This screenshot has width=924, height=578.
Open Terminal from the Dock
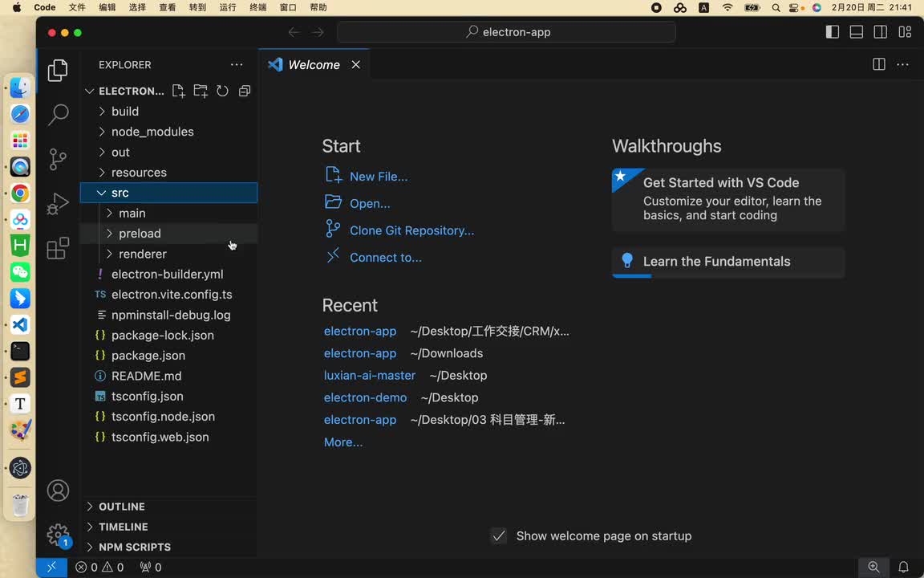tap(20, 351)
